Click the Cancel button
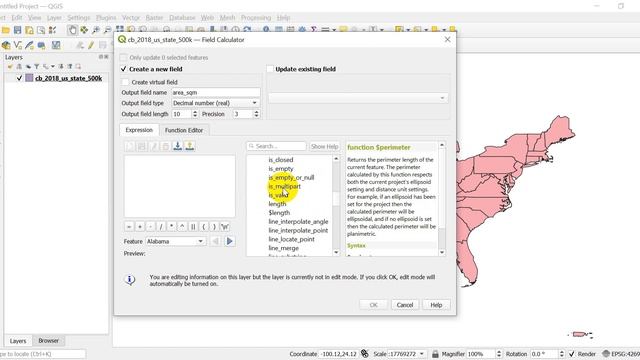Image resolution: width=640 pixels, height=360 pixels. point(404,305)
